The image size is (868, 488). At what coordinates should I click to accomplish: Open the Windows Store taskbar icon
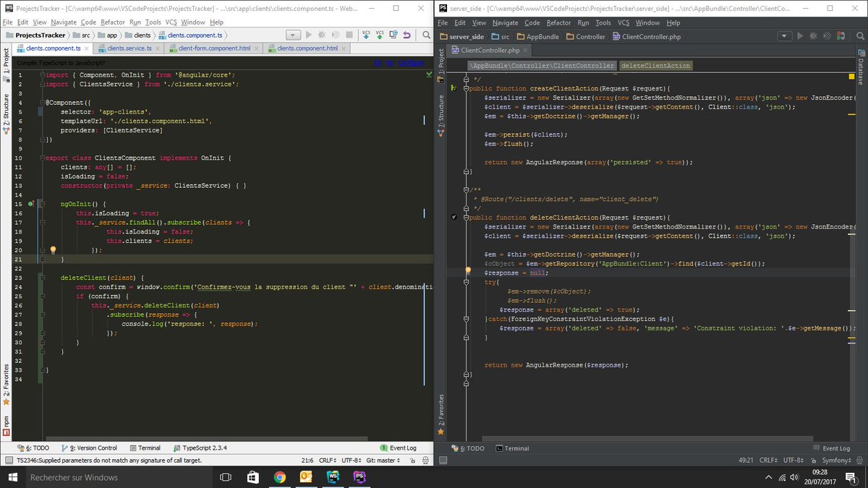point(253,477)
